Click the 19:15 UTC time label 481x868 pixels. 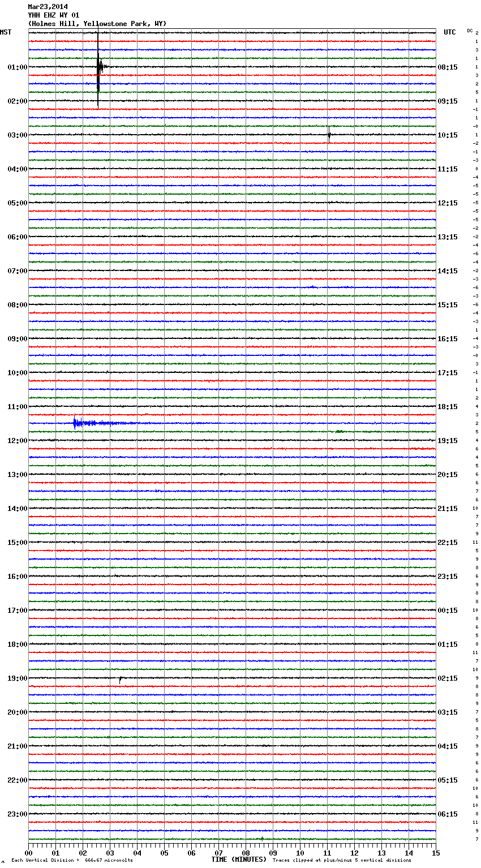448,441
